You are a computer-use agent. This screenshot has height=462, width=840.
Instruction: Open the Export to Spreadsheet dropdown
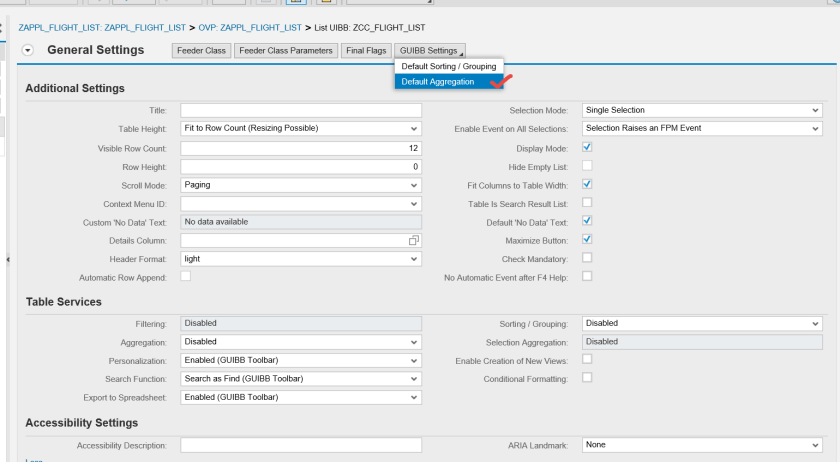pyautogui.click(x=301, y=397)
